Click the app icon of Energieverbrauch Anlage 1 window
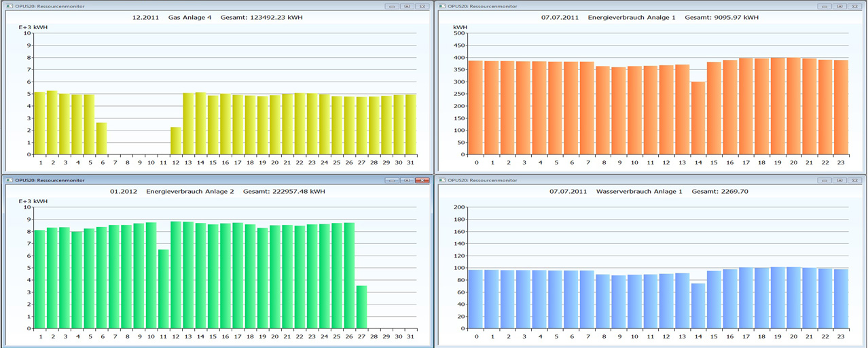Viewport: 868px width, 348px height. coord(442,6)
